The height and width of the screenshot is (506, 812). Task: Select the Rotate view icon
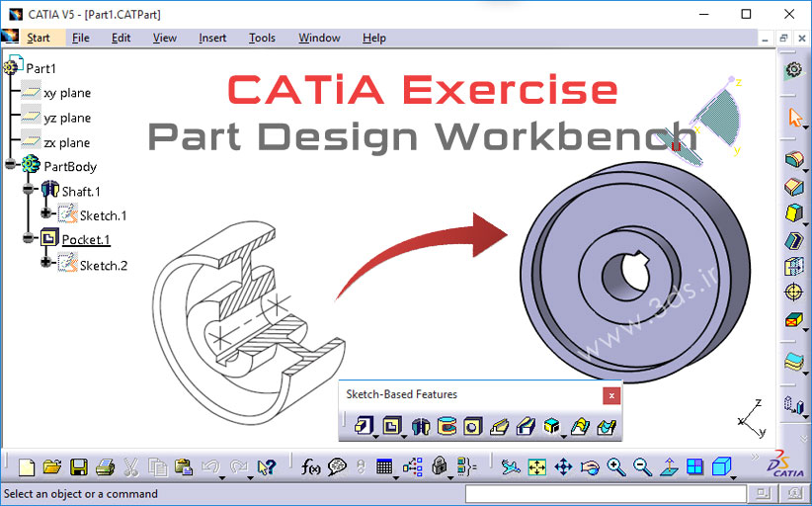[x=590, y=467]
